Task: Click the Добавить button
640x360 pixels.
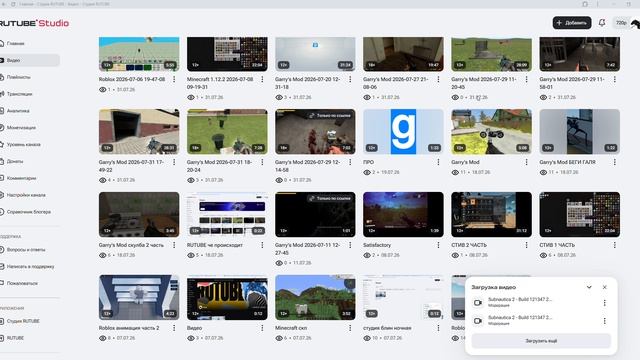Action: click(572, 23)
